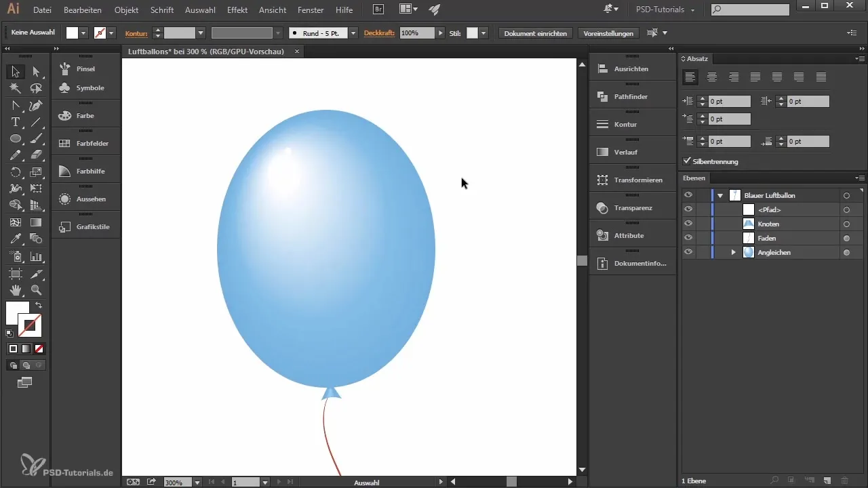Select the Lasso tool
The image size is (868, 488).
(36, 88)
